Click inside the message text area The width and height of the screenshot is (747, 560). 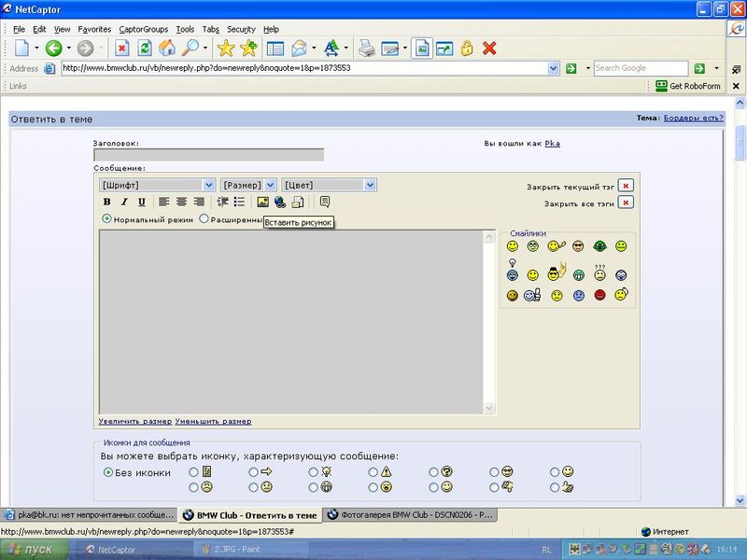pyautogui.click(x=291, y=322)
